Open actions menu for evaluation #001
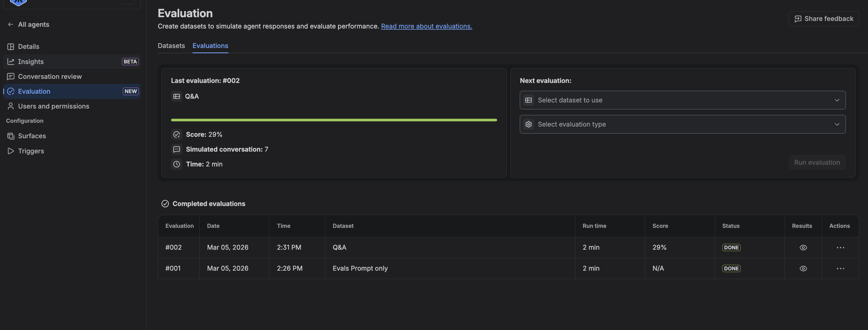Image resolution: width=868 pixels, height=330 pixels. pos(840,269)
